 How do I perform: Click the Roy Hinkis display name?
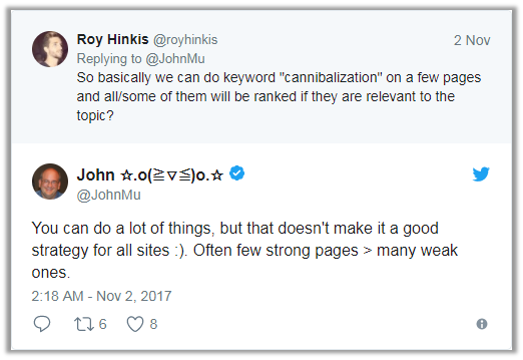tap(112, 39)
